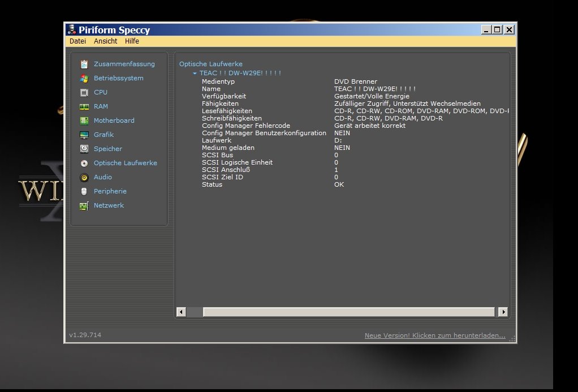Click the Medientyp label

click(x=218, y=81)
